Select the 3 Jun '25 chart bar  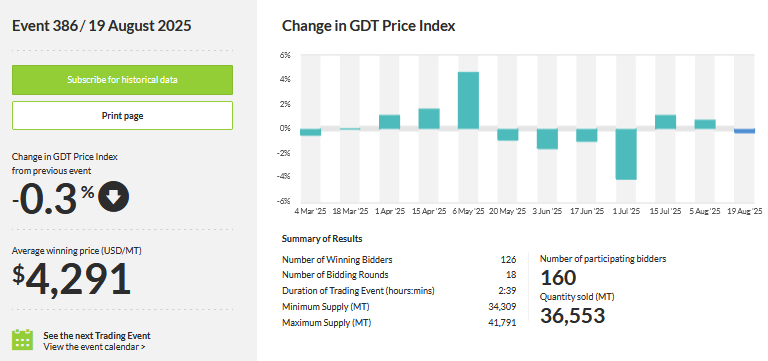[547, 139]
